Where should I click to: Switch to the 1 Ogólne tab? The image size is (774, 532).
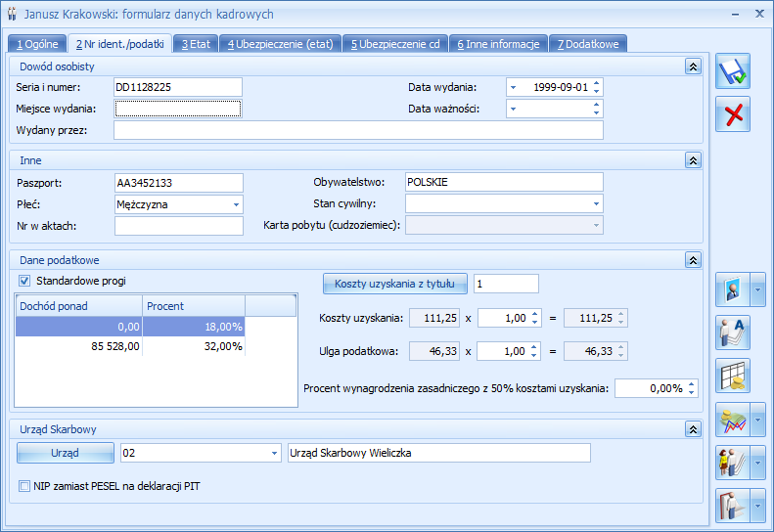tap(37, 44)
